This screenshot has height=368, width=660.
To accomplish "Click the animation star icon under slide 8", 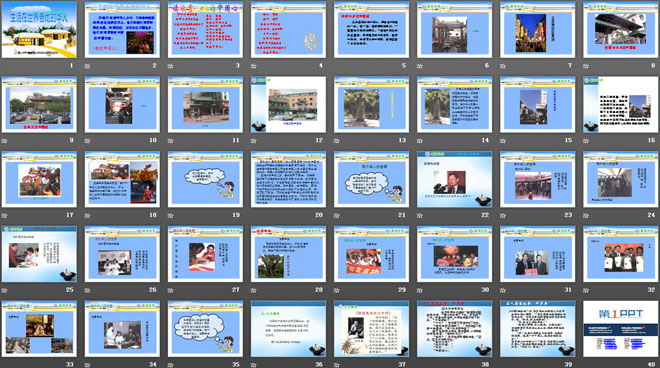I will pos(586,66).
